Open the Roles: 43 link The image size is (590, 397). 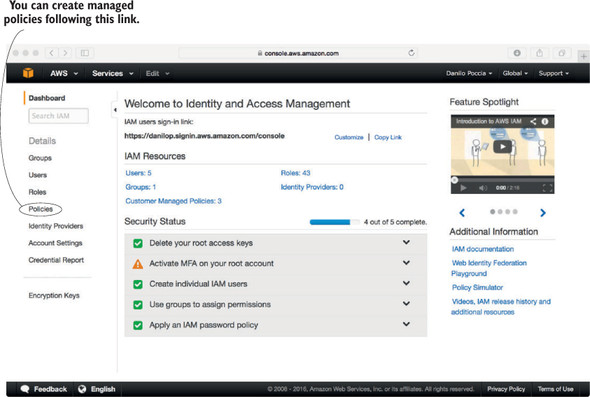tap(295, 173)
